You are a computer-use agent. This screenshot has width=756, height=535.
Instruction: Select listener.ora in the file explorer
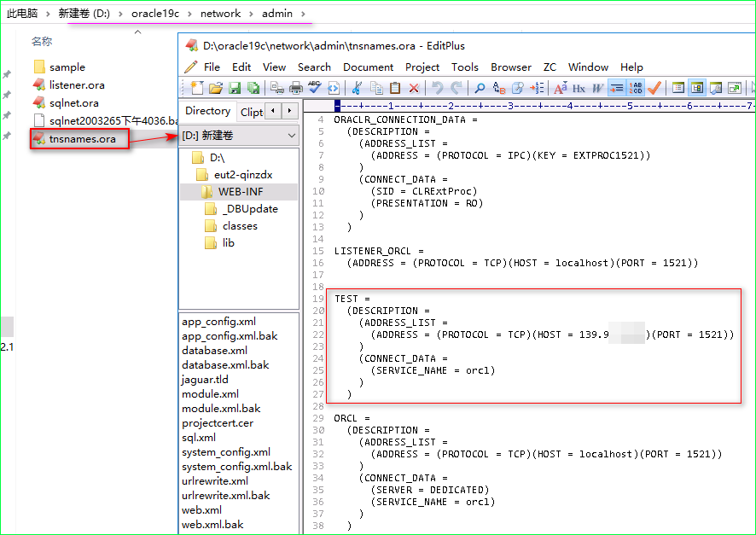click(x=77, y=85)
